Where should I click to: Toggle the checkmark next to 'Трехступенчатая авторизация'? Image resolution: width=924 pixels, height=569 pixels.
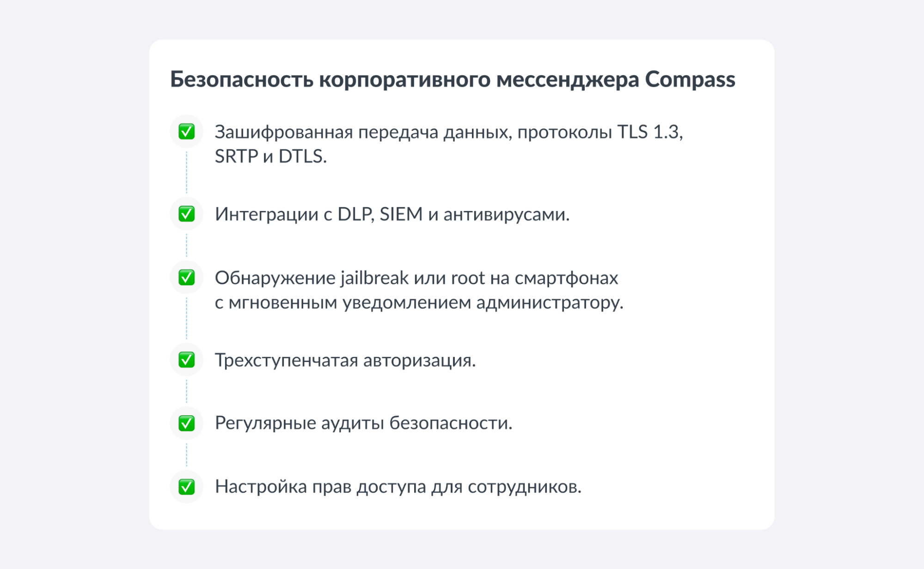point(186,360)
